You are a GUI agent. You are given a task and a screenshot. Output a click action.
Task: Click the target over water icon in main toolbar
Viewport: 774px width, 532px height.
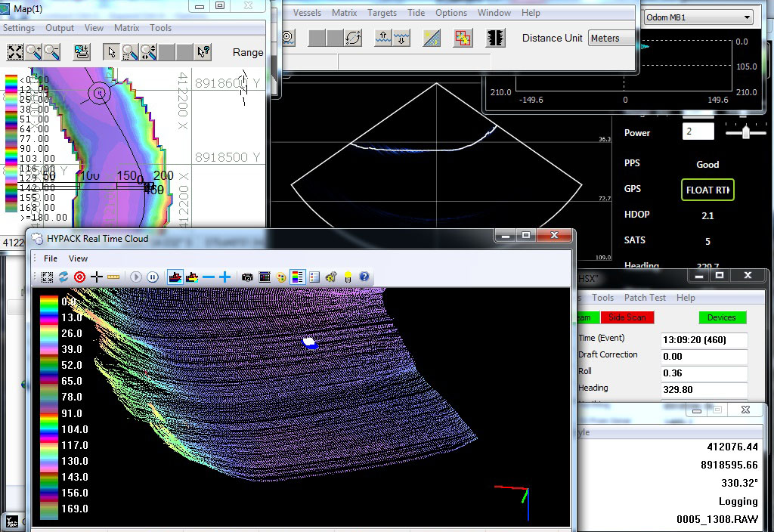click(x=288, y=38)
